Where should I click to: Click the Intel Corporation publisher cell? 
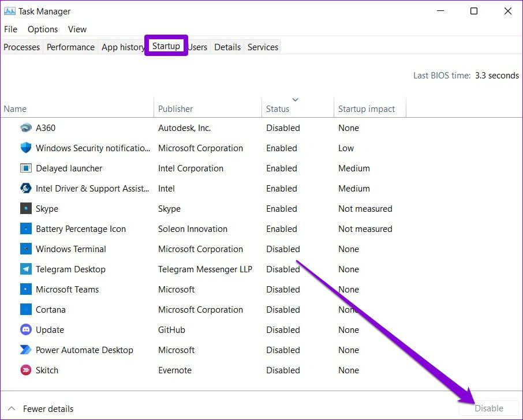(x=190, y=168)
